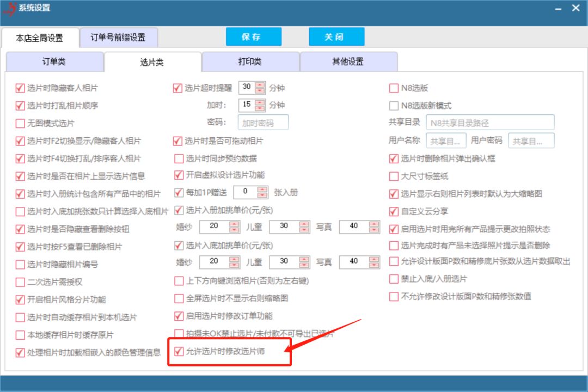Enable the 无图模式选片 option

click(19, 123)
